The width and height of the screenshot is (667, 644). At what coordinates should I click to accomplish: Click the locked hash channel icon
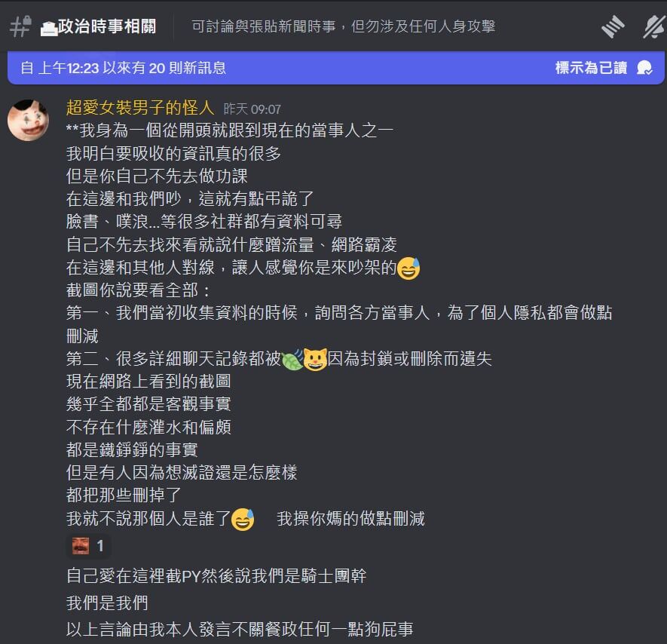20,26
